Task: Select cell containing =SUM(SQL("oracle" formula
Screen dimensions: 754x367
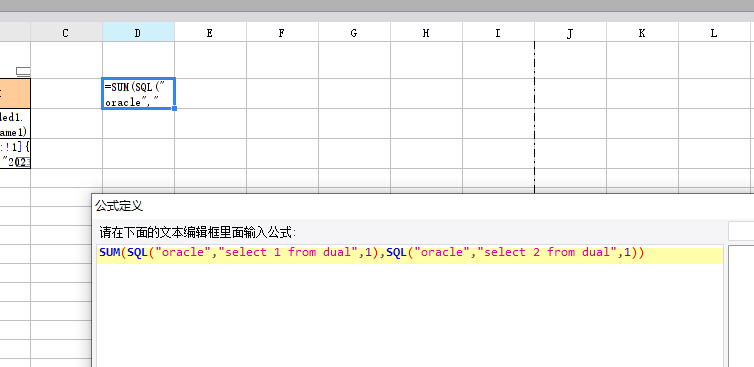Action: pos(138,93)
